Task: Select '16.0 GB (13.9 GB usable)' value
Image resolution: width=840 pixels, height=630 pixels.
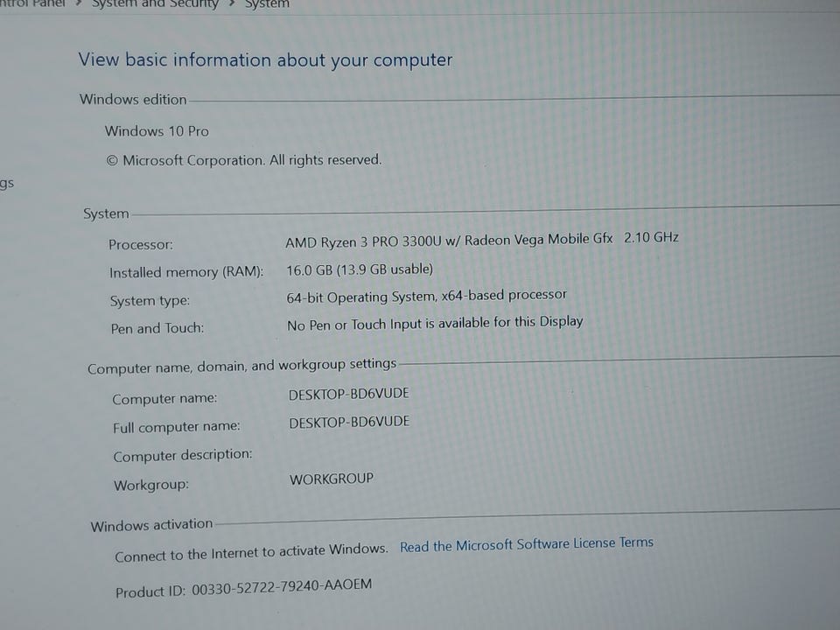Action: [x=360, y=269]
